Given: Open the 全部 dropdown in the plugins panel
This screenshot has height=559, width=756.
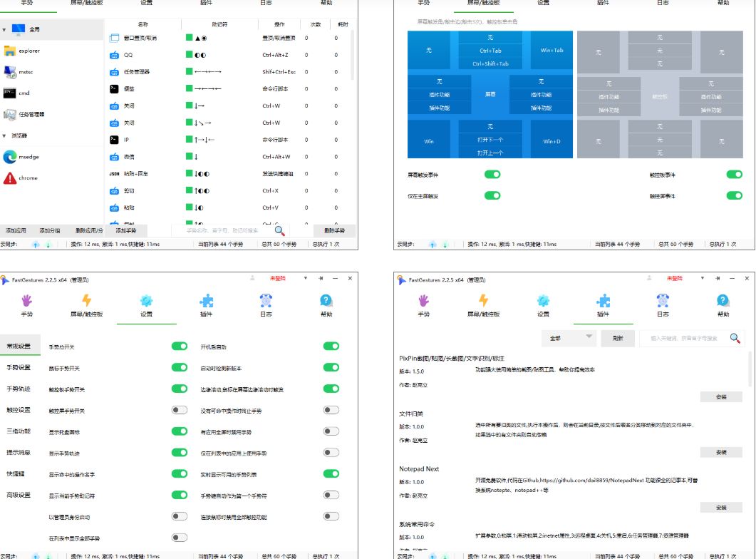Looking at the screenshot, I should [568, 339].
